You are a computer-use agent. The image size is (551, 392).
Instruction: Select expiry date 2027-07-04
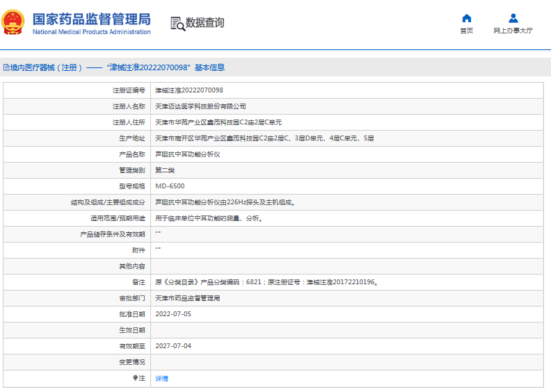[x=173, y=346]
